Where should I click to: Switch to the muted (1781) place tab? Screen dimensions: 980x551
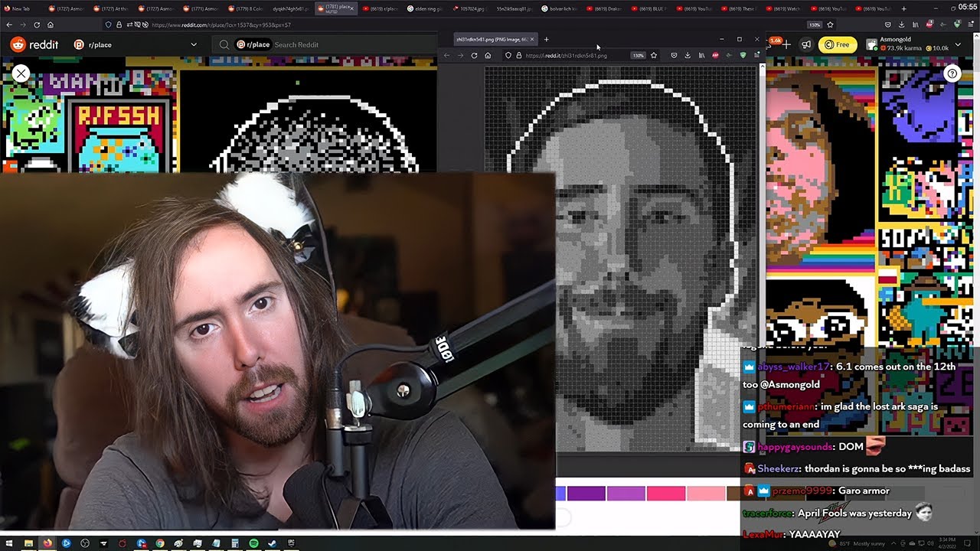[x=335, y=8]
